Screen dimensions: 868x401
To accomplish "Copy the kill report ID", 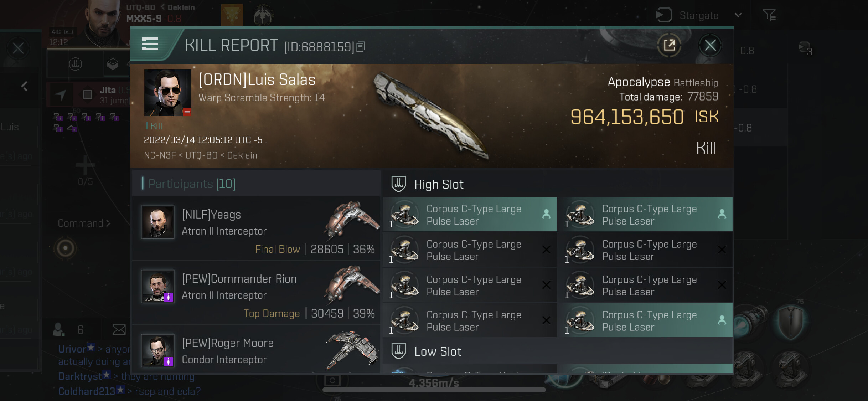I will 361,47.
